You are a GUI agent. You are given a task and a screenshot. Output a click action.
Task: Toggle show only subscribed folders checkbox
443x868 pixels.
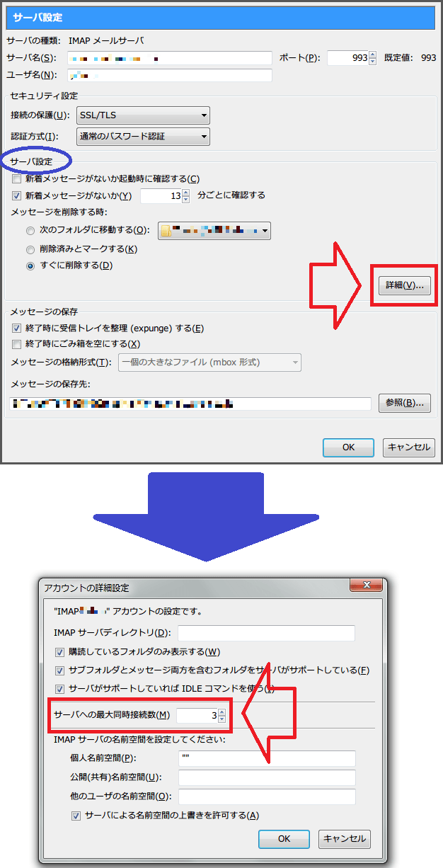coord(59,652)
